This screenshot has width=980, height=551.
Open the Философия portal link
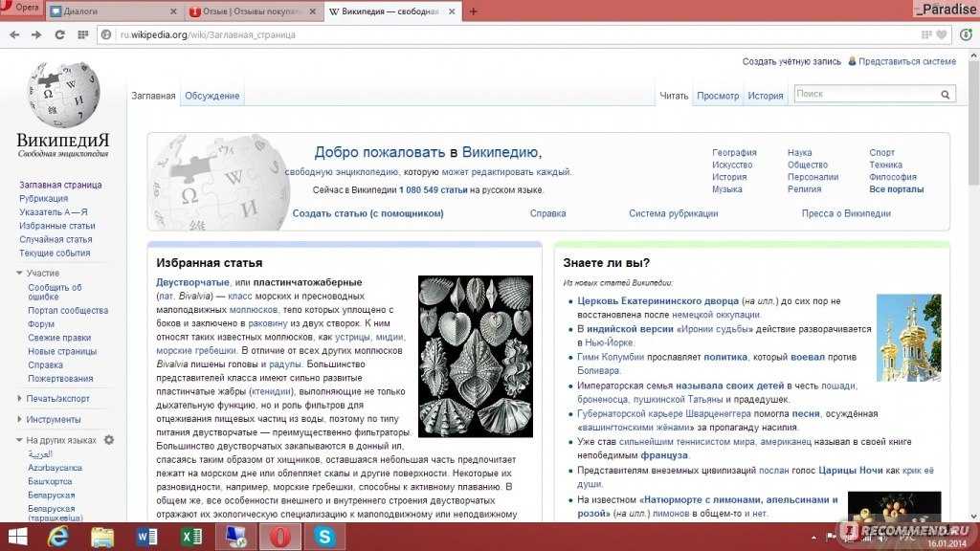click(893, 177)
